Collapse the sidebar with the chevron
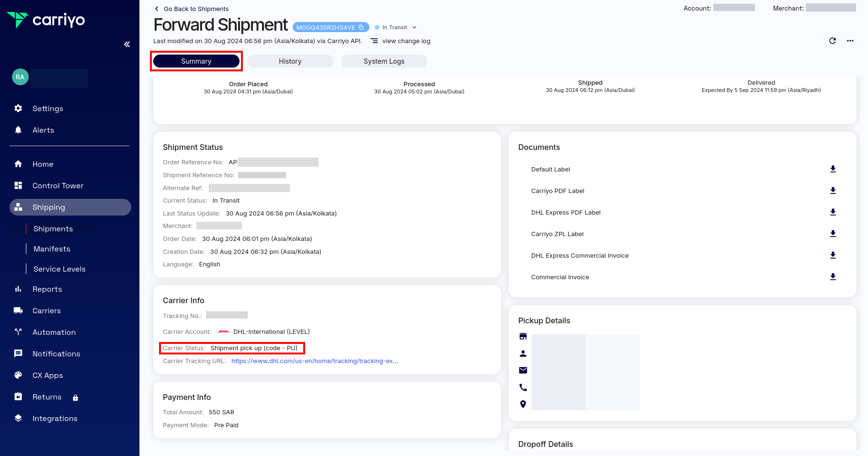The height and width of the screenshot is (456, 868). pyautogui.click(x=127, y=44)
